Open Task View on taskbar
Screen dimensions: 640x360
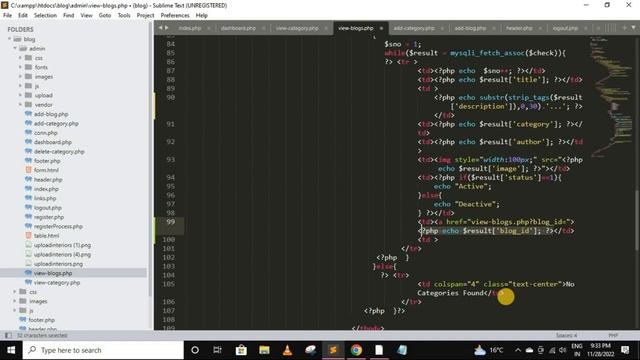point(217,350)
